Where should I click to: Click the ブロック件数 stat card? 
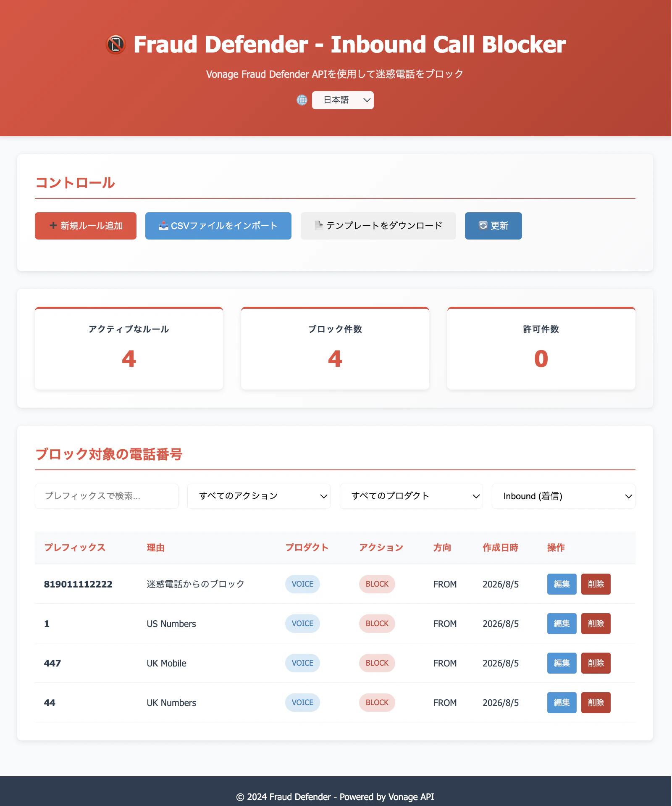click(335, 348)
